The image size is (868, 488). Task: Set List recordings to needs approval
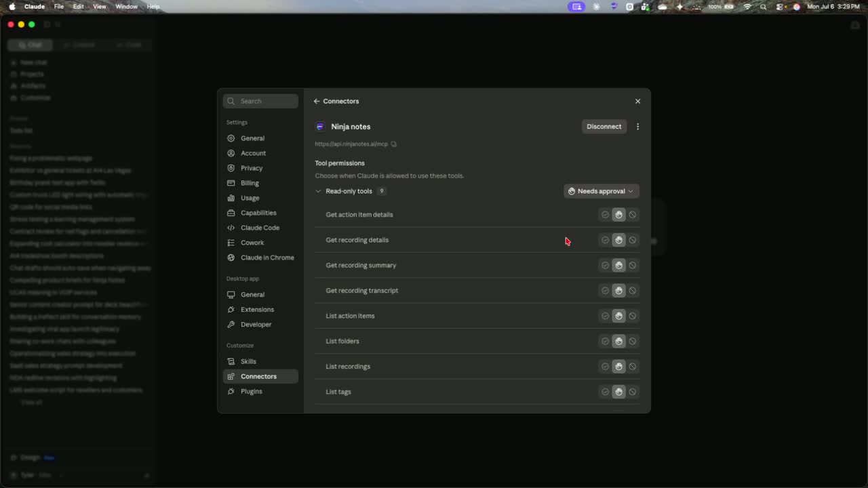click(618, 367)
